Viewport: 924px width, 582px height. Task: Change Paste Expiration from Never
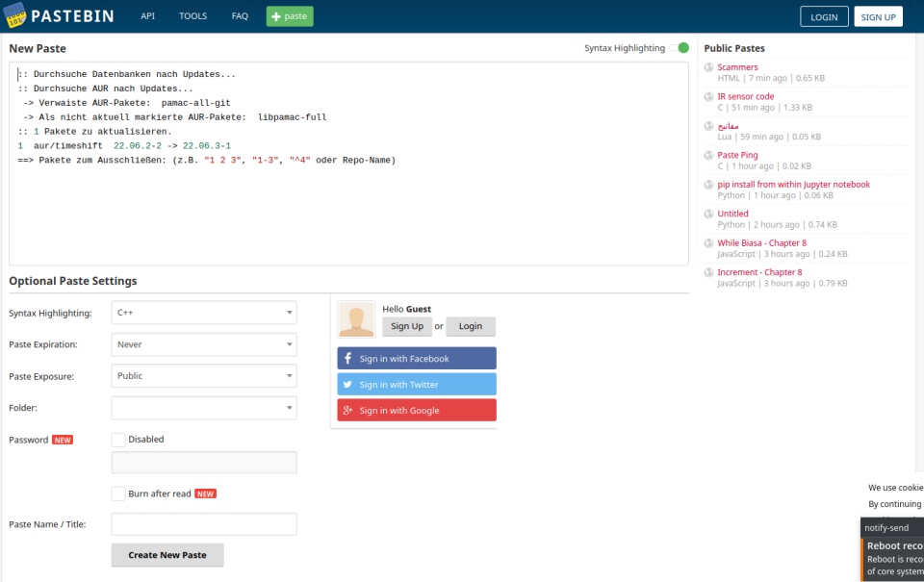point(203,343)
